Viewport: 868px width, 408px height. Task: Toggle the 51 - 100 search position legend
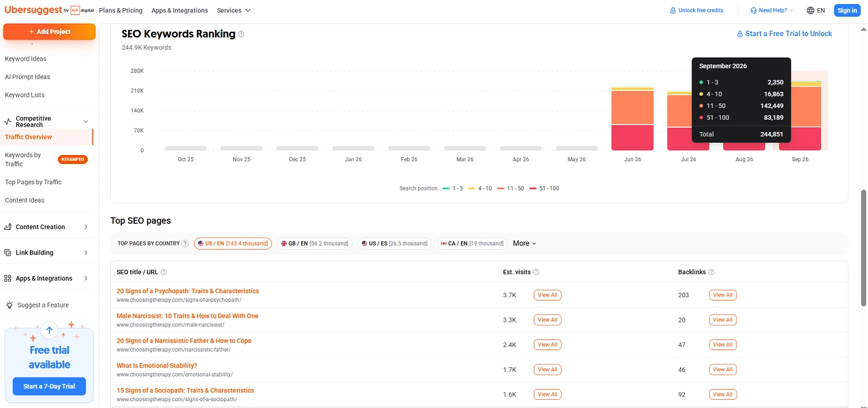[x=544, y=188]
